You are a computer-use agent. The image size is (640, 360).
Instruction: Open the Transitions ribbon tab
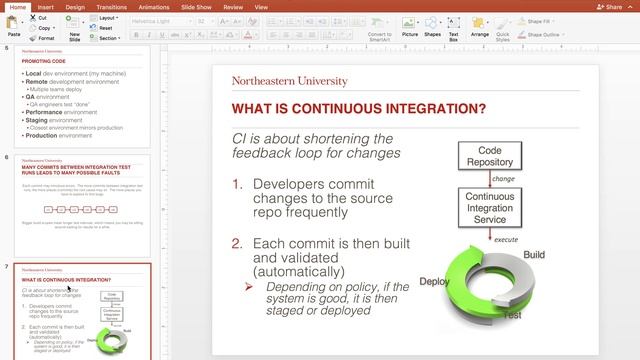point(111,7)
